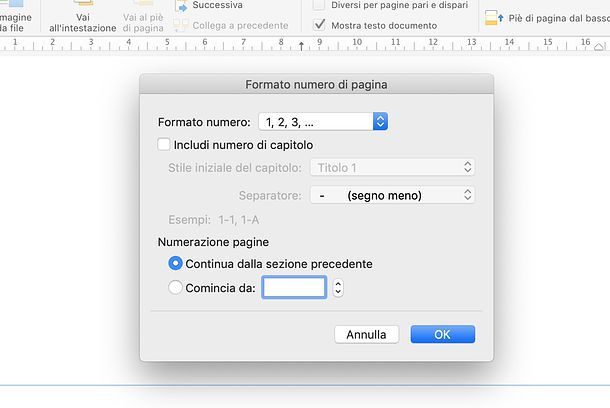Toggle Diversi per pagine pari e dispari
The image size is (610, 408).
pos(319,5)
